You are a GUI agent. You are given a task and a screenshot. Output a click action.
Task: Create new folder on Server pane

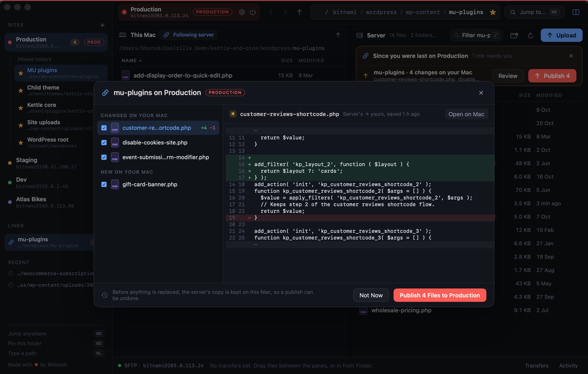pyautogui.click(x=514, y=35)
